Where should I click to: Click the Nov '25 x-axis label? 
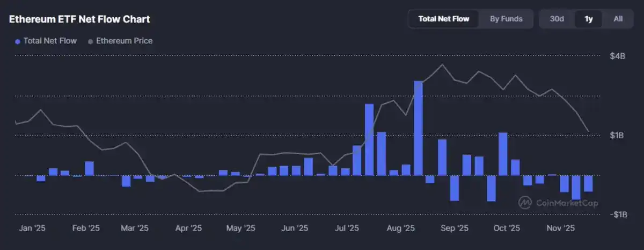click(560, 228)
